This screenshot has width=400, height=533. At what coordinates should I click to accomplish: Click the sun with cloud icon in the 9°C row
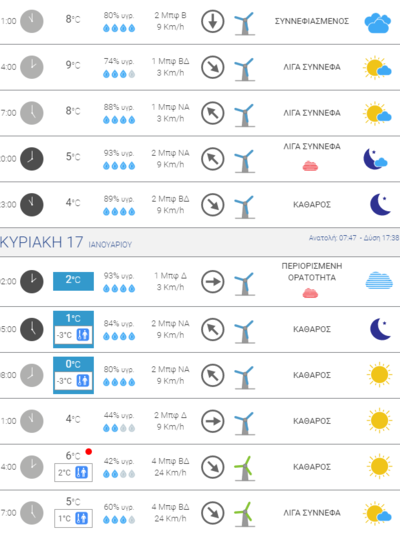coord(377,67)
